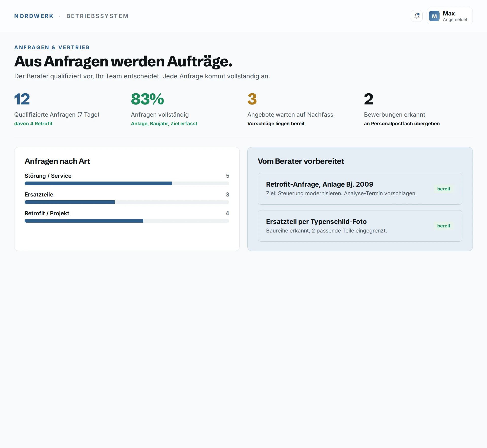The image size is (487, 448).
Task: Click the bereit badge on Ersatzteil card
Action: (x=444, y=226)
